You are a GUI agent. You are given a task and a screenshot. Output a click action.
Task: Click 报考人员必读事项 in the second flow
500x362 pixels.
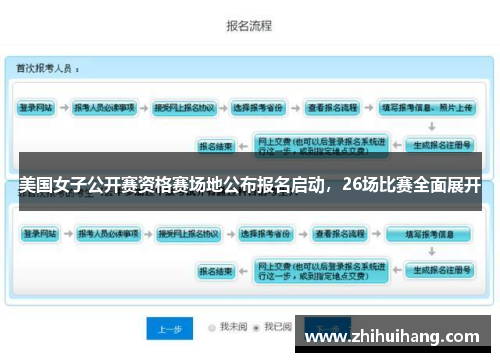(108, 234)
